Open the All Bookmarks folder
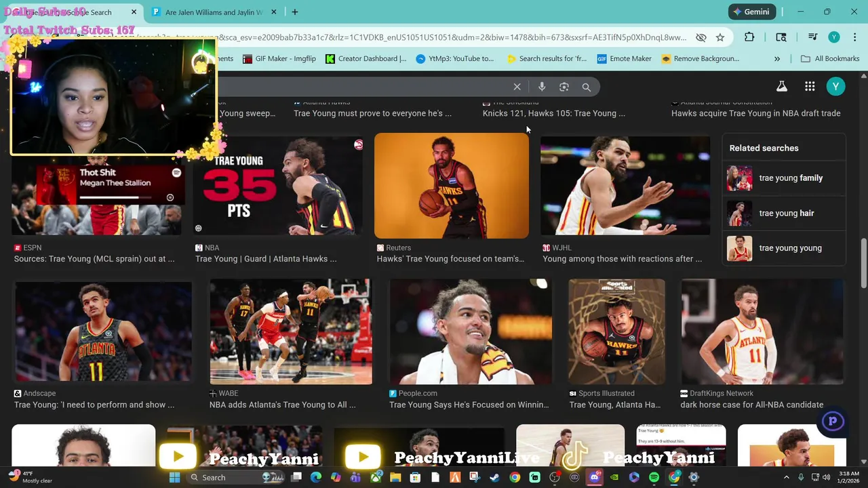This screenshot has height=488, width=868. pos(830,59)
